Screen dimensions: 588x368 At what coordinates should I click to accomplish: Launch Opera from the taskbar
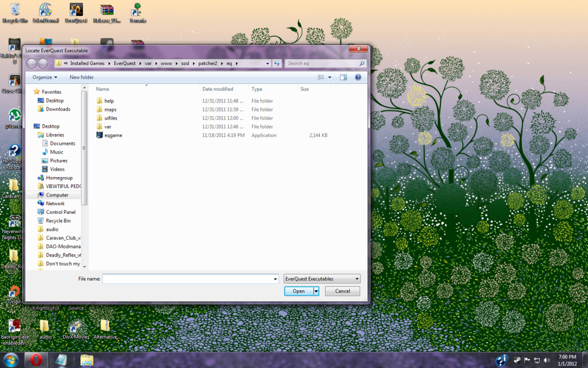[36, 360]
